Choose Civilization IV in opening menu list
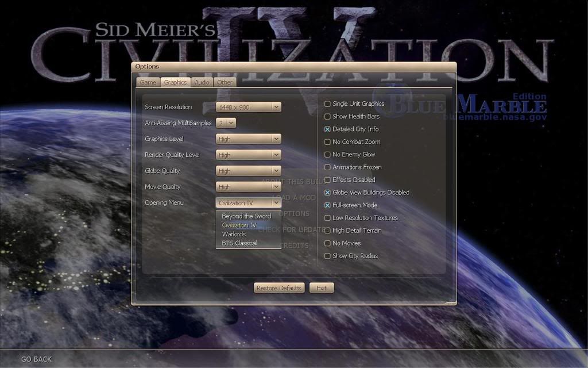Image resolution: width=588 pixels, height=368 pixels. (x=239, y=225)
